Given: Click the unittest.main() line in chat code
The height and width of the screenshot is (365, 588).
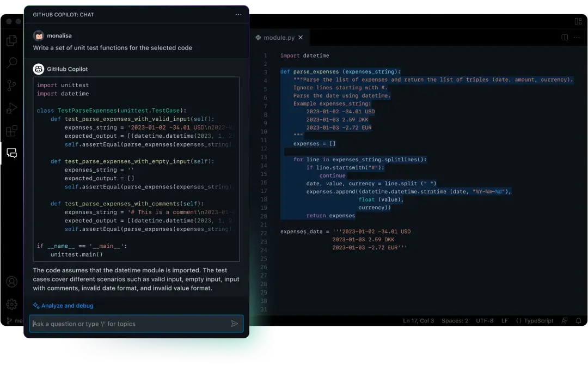Looking at the screenshot, I should (x=77, y=254).
